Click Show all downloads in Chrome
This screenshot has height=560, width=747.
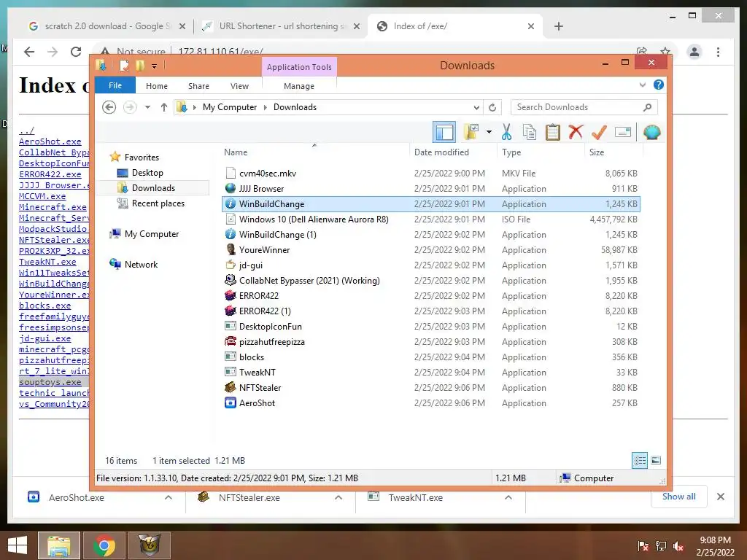[679, 497]
